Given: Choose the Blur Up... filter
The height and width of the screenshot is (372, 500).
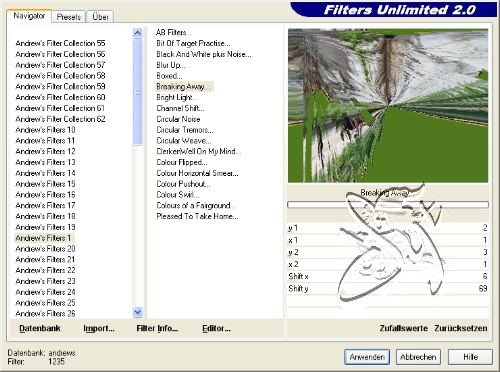Looking at the screenshot, I should pos(171,65).
